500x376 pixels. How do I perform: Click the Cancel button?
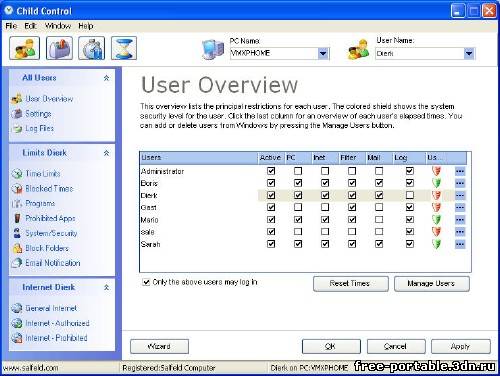coord(396,347)
